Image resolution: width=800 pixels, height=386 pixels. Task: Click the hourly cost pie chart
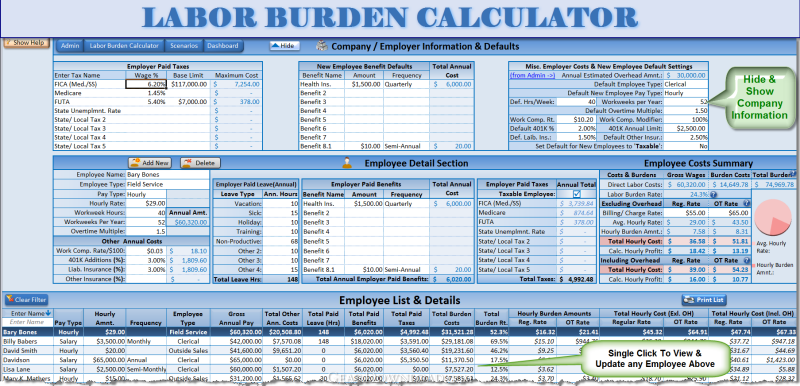[773, 218]
